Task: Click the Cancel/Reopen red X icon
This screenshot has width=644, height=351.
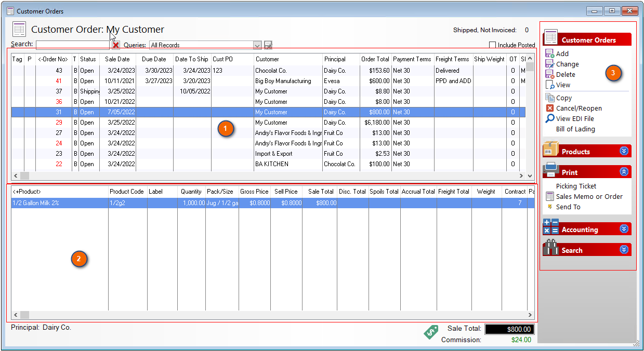Action: [x=550, y=108]
